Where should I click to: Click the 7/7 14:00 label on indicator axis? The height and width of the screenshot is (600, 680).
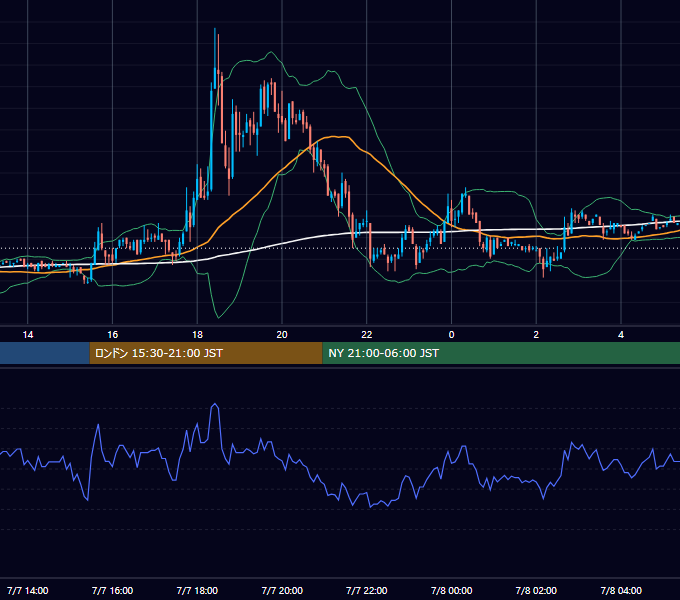tap(28, 590)
